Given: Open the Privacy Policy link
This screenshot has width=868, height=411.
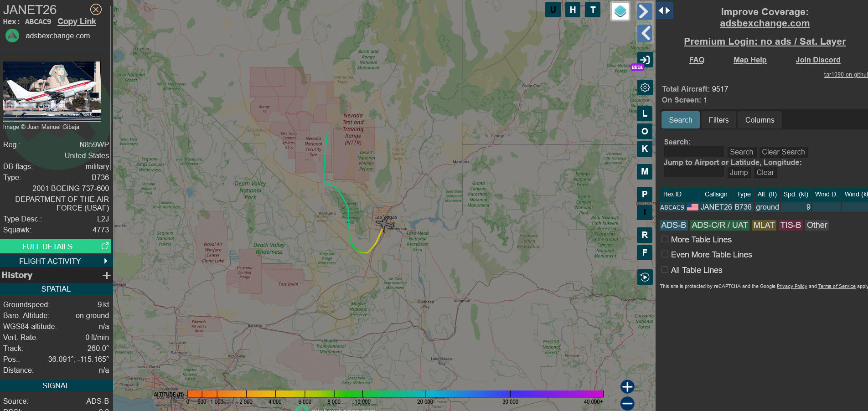Looking at the screenshot, I should 792,287.
